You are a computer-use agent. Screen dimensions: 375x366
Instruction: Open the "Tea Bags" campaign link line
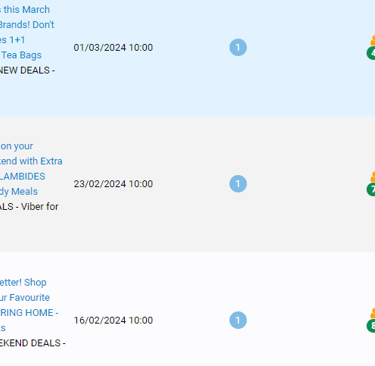click(x=21, y=55)
